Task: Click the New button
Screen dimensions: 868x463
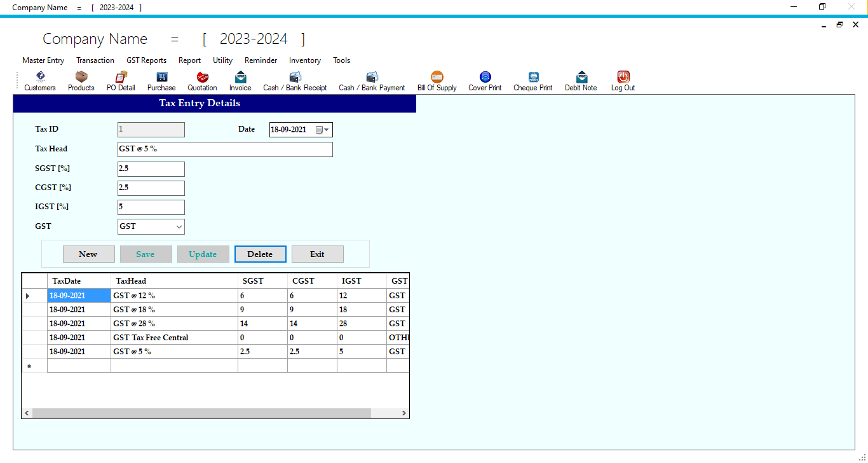Action: coord(89,254)
